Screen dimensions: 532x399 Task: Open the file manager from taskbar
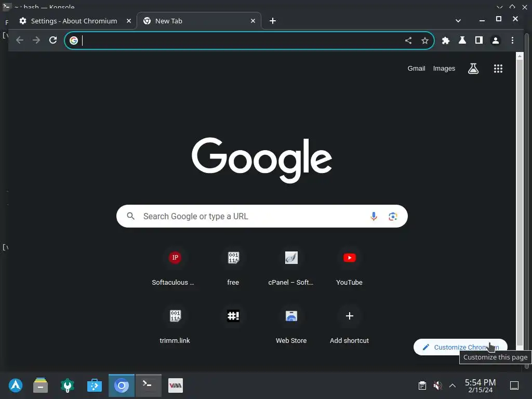pyautogui.click(x=41, y=385)
